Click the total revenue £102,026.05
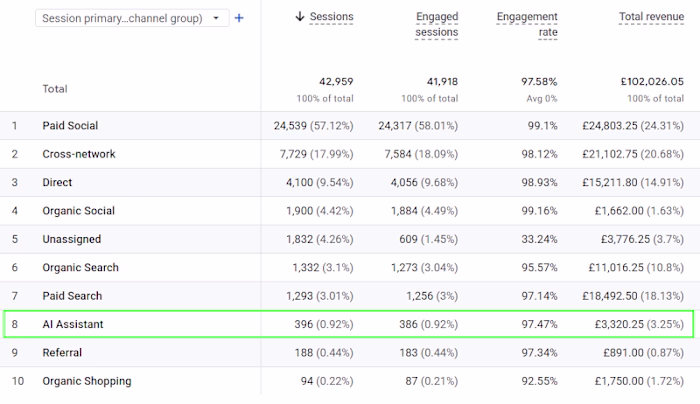The image size is (700, 404). click(652, 82)
